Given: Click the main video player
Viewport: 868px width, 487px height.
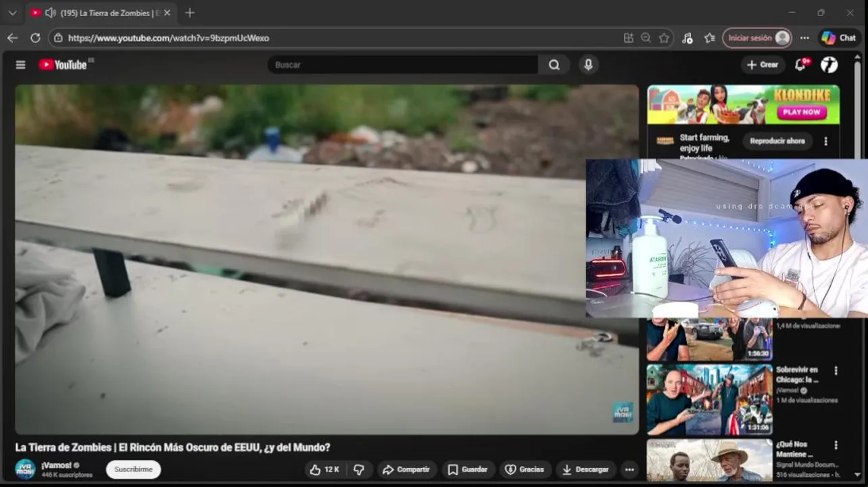Looking at the screenshot, I should pyautogui.click(x=327, y=259).
